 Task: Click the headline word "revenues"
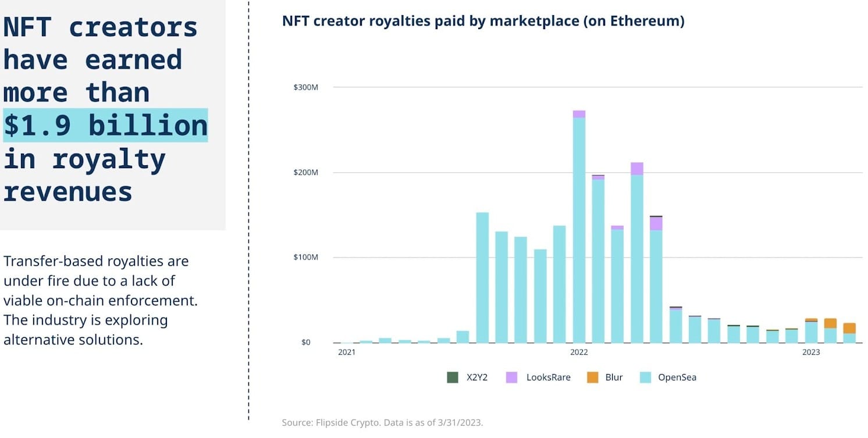[68, 191]
